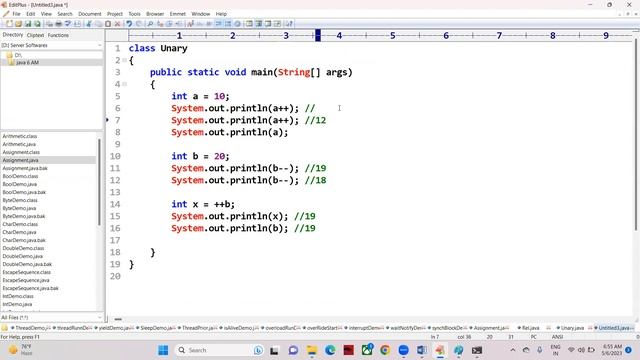Viewport: 640px width, 360px height.
Task: Open the Windows Start menu
Action: point(163,350)
